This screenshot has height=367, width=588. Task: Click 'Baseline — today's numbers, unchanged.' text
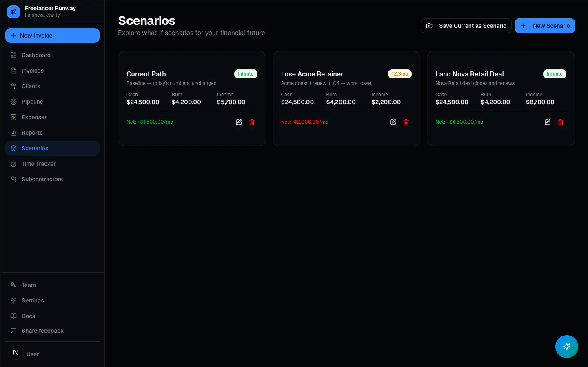(172, 83)
